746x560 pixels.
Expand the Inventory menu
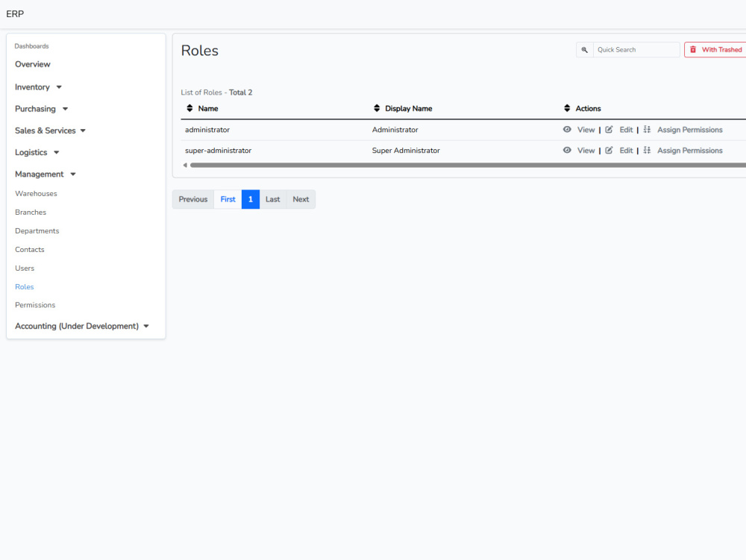pos(38,87)
